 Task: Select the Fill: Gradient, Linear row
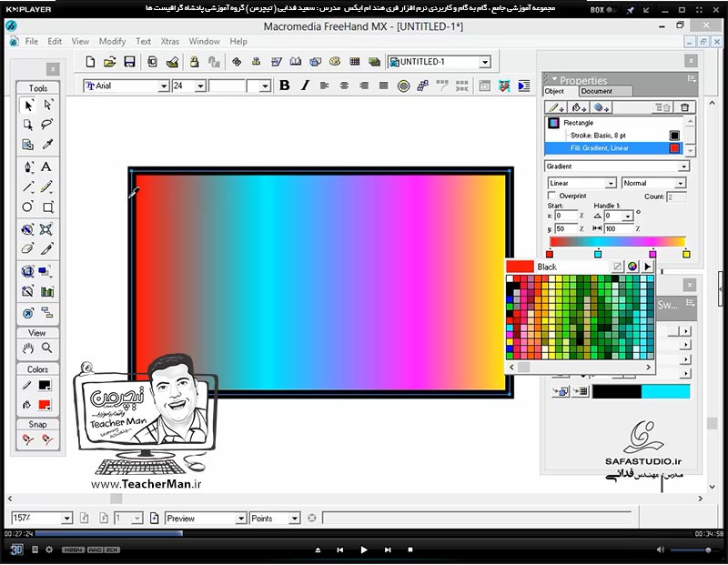pyautogui.click(x=612, y=148)
